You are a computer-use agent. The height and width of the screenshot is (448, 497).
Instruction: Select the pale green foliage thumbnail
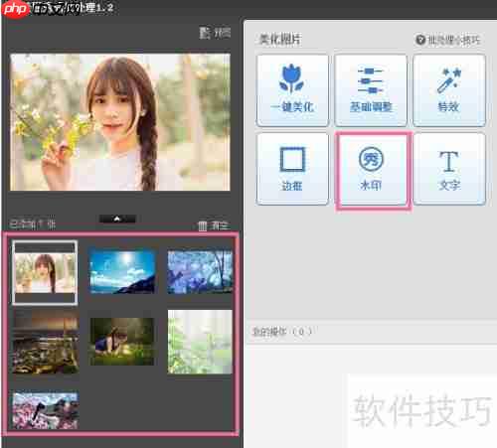pos(200,342)
